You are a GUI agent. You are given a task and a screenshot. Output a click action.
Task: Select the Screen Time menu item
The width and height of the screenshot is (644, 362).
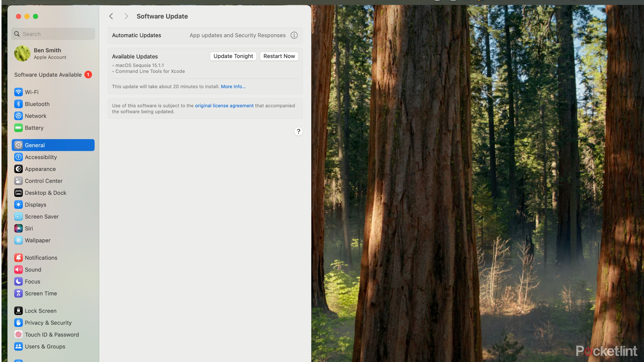(40, 293)
